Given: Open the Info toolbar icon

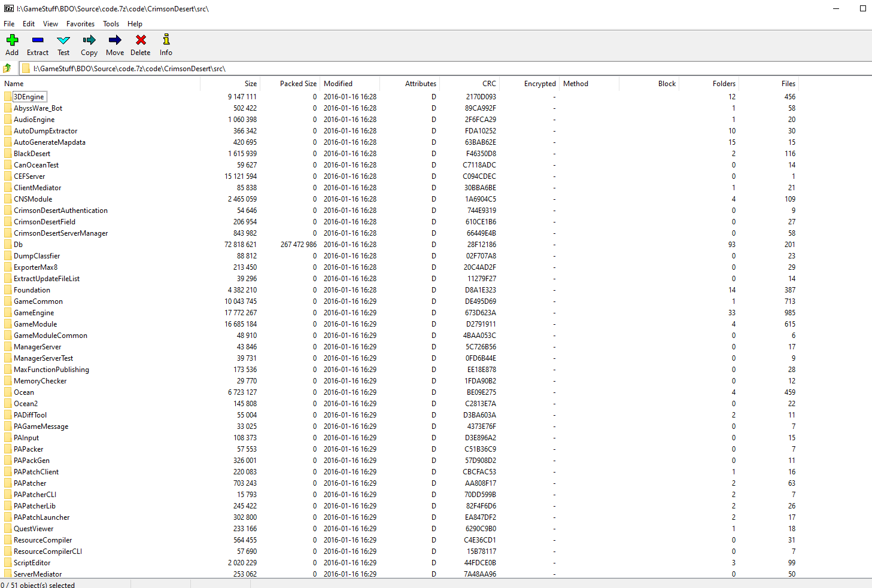Looking at the screenshot, I should click(x=166, y=40).
